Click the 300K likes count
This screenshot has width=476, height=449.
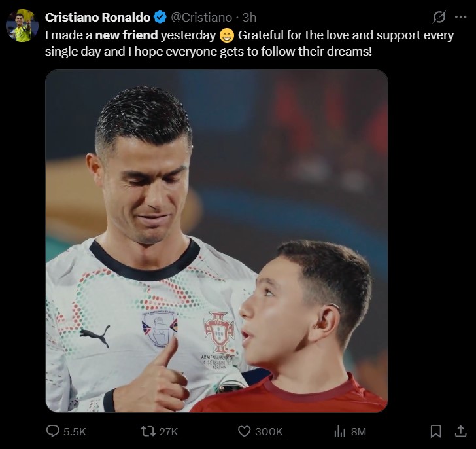coord(269,431)
